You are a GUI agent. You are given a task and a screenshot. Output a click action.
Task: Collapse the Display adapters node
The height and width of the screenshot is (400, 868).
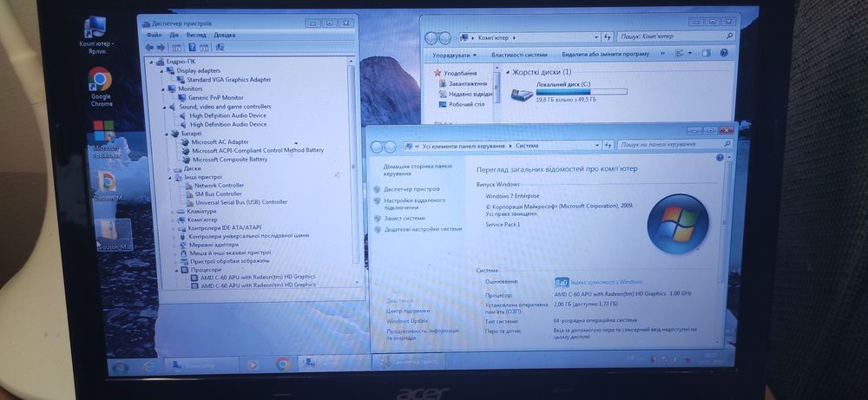coord(163,71)
